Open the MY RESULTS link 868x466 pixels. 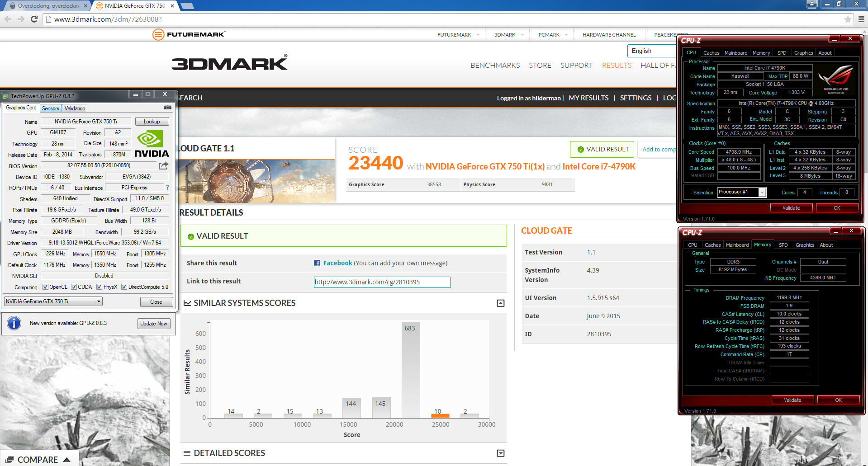588,98
